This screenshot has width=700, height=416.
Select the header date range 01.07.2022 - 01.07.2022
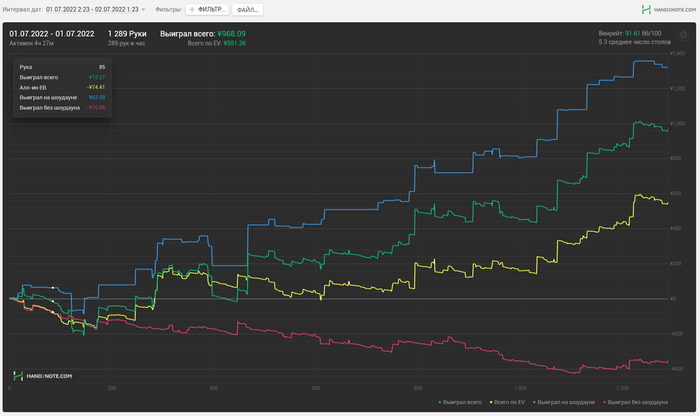[x=52, y=34]
